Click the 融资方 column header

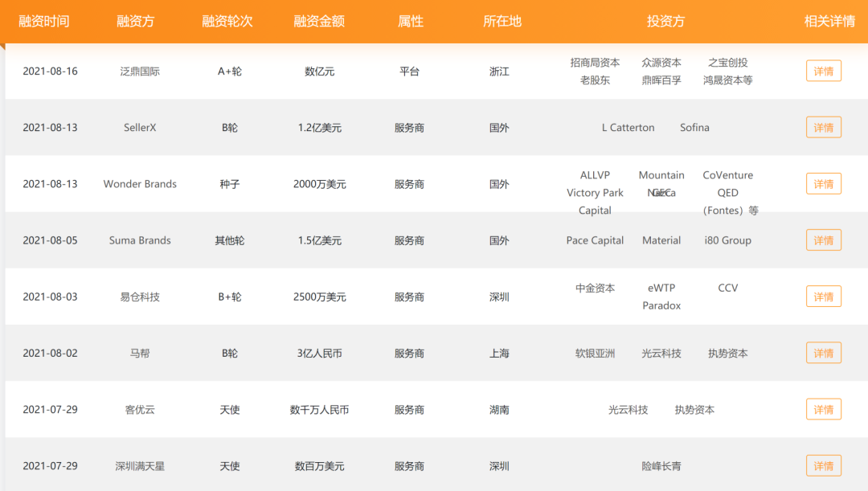(136, 21)
